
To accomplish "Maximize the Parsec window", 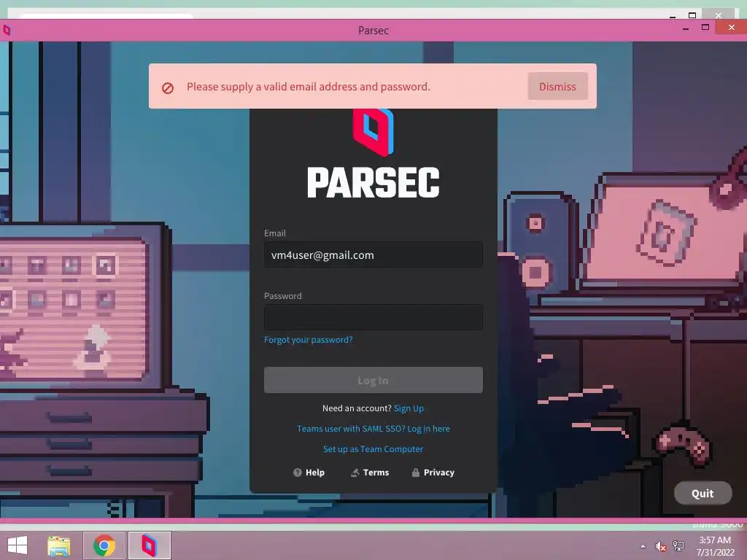I will (705, 28).
